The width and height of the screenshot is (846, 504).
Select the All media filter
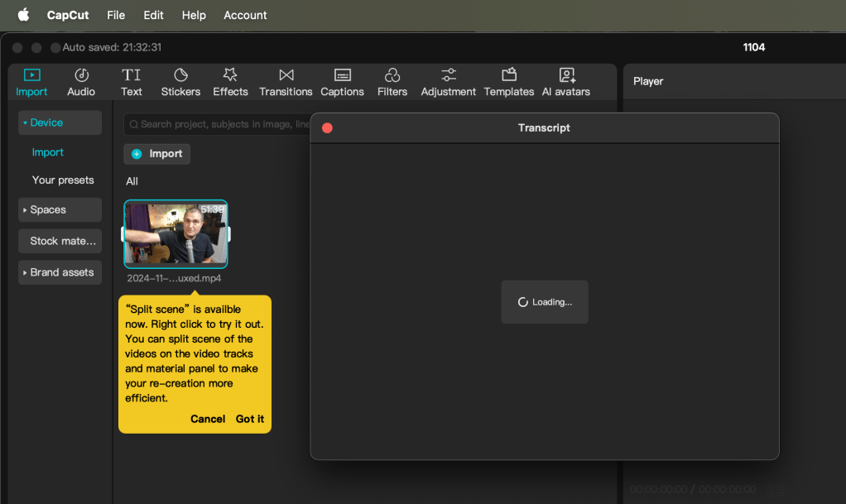(x=132, y=181)
